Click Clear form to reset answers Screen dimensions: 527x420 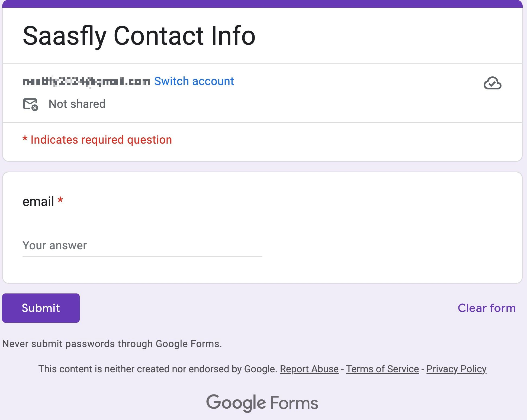(486, 308)
